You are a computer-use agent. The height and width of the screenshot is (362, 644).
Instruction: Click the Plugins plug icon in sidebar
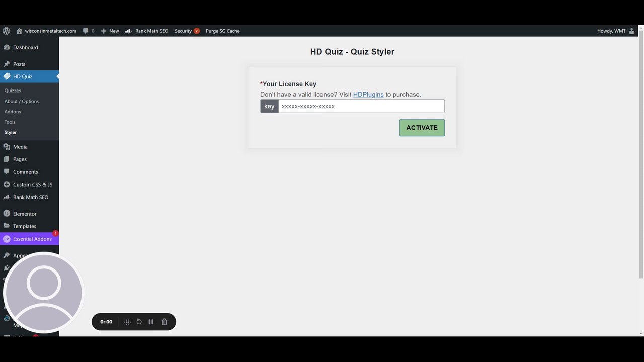[x=7, y=268]
